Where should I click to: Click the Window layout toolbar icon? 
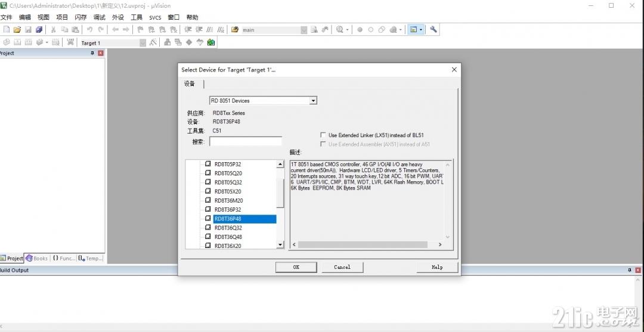(x=414, y=30)
